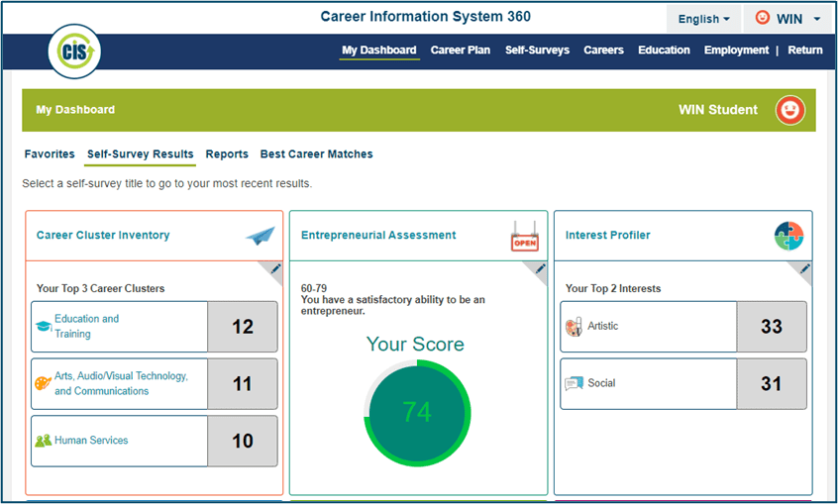
Task: Switch to the Favorites tab
Action: 50,154
